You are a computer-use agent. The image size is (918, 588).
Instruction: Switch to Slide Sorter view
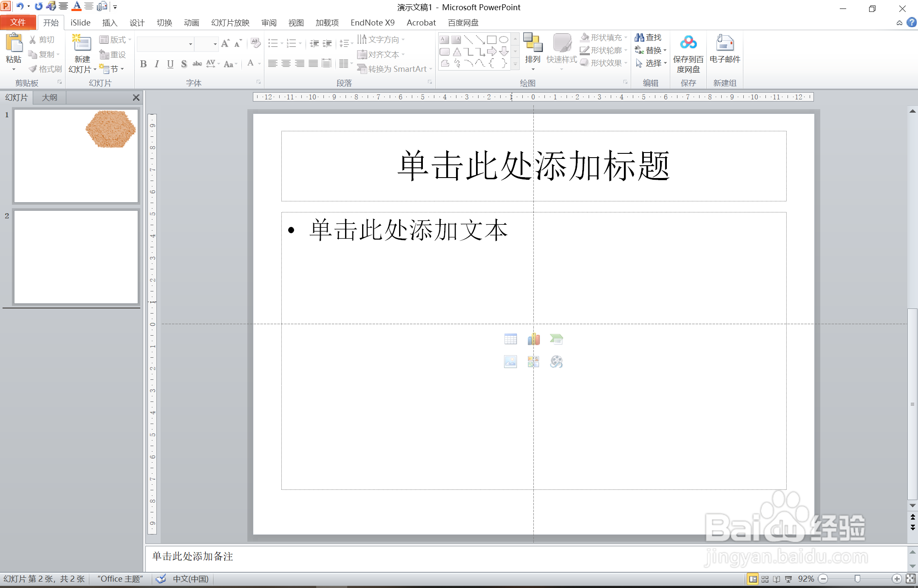click(x=765, y=579)
